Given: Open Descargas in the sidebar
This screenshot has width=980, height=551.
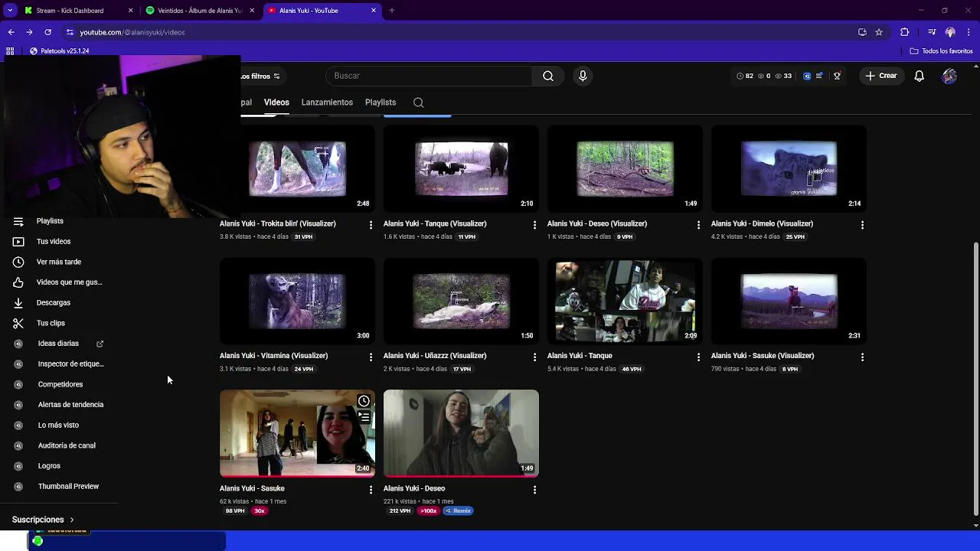Looking at the screenshot, I should pyautogui.click(x=54, y=303).
